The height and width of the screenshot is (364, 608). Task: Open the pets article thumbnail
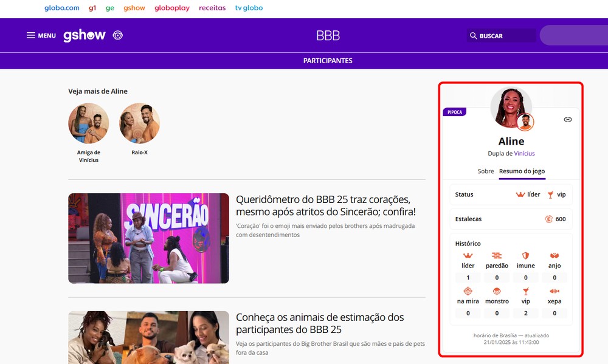[148, 337]
